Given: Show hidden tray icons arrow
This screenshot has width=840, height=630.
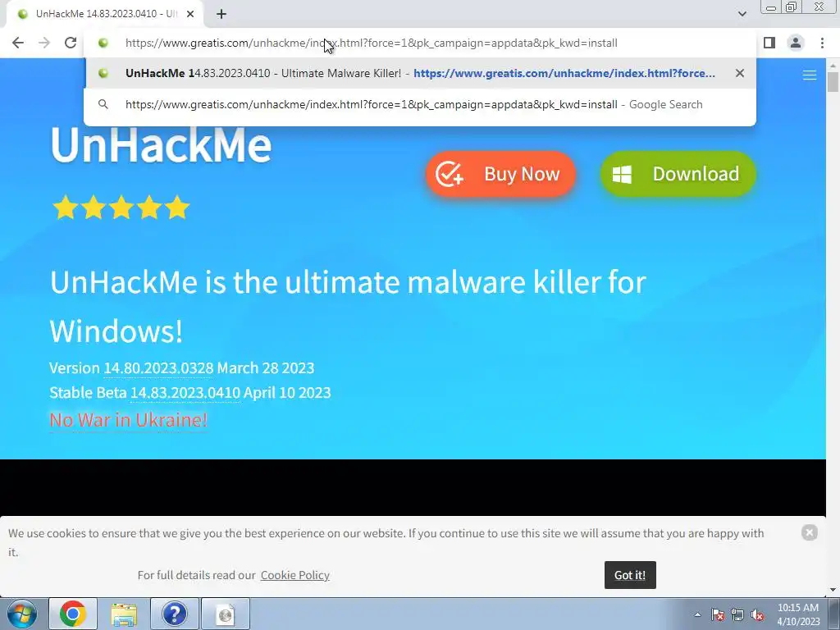Looking at the screenshot, I should pyautogui.click(x=697, y=614).
